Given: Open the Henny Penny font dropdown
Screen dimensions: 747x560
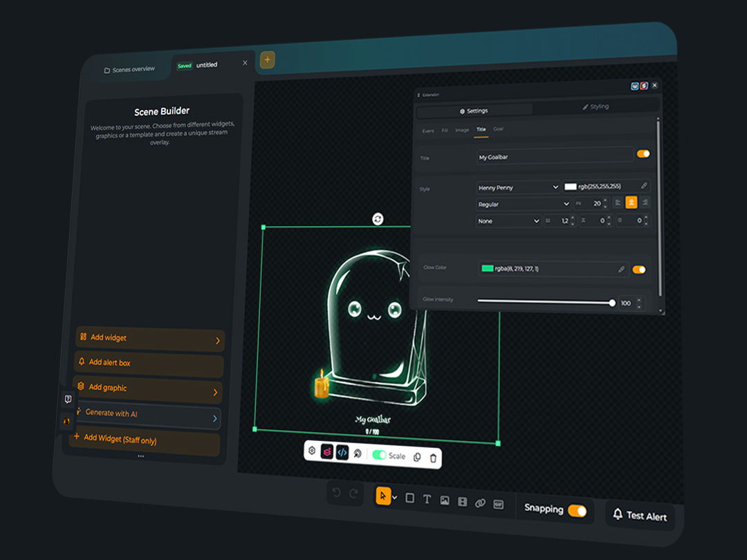Looking at the screenshot, I should pyautogui.click(x=518, y=187).
